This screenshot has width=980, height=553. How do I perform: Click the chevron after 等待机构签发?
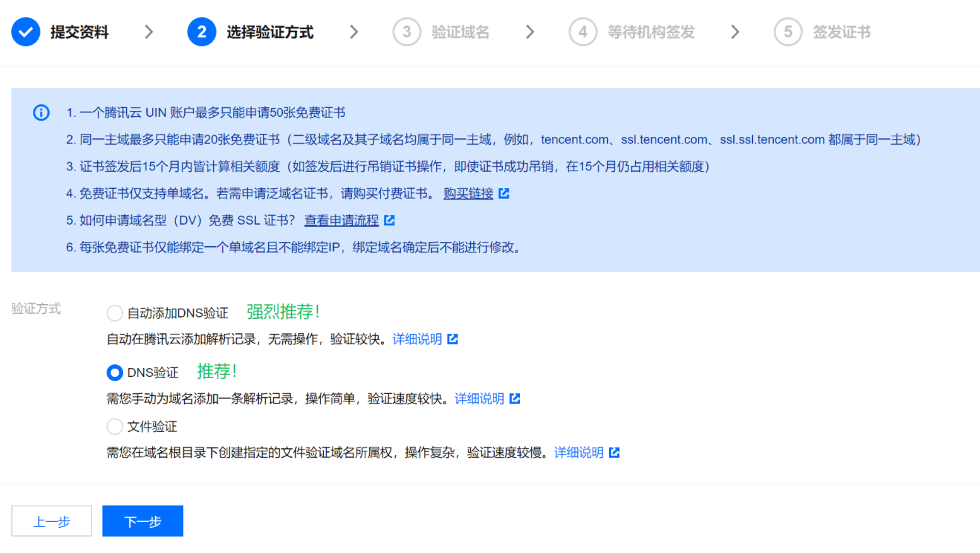(735, 32)
